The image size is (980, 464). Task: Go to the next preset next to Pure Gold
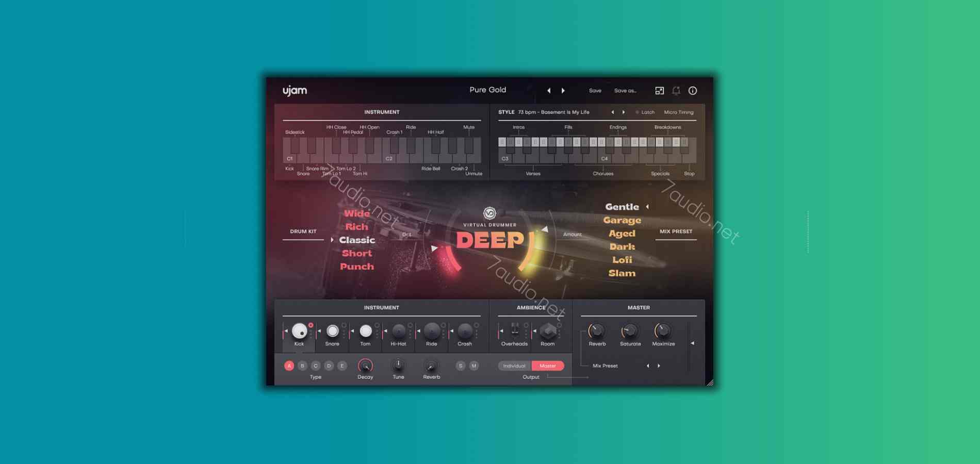[563, 91]
